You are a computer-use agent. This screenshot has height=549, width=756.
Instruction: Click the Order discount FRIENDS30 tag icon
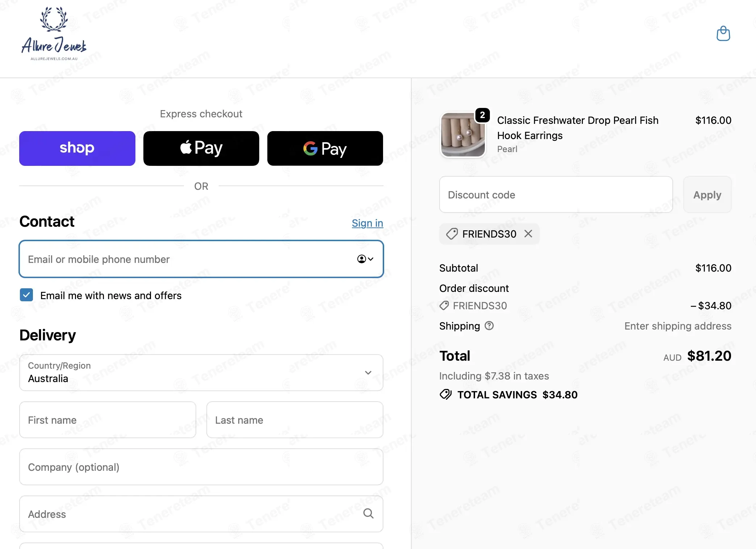[444, 306]
